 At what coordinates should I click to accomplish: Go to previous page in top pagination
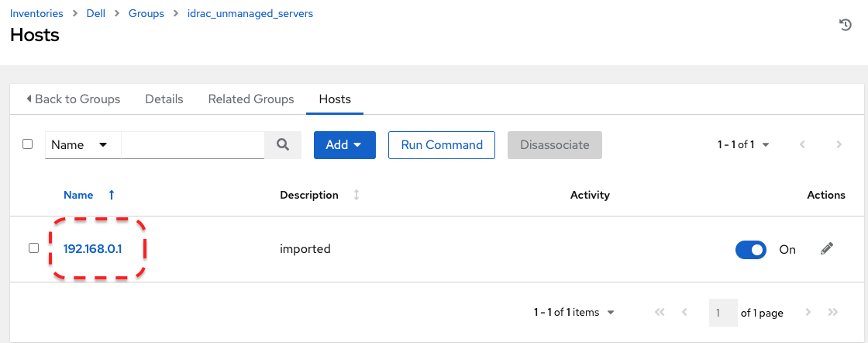(802, 144)
